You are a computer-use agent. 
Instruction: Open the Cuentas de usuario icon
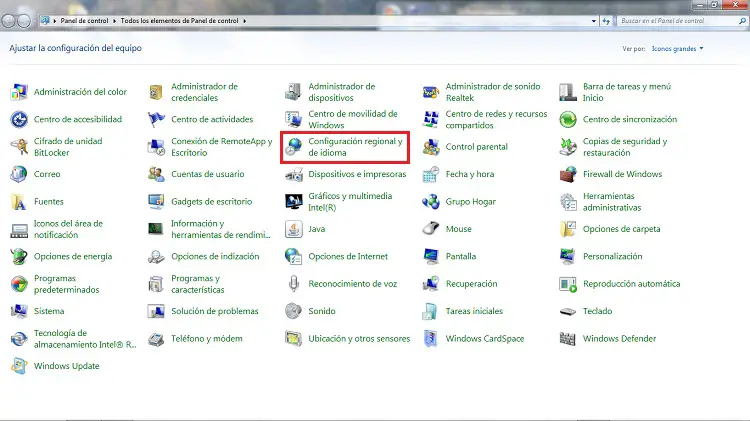(x=156, y=174)
